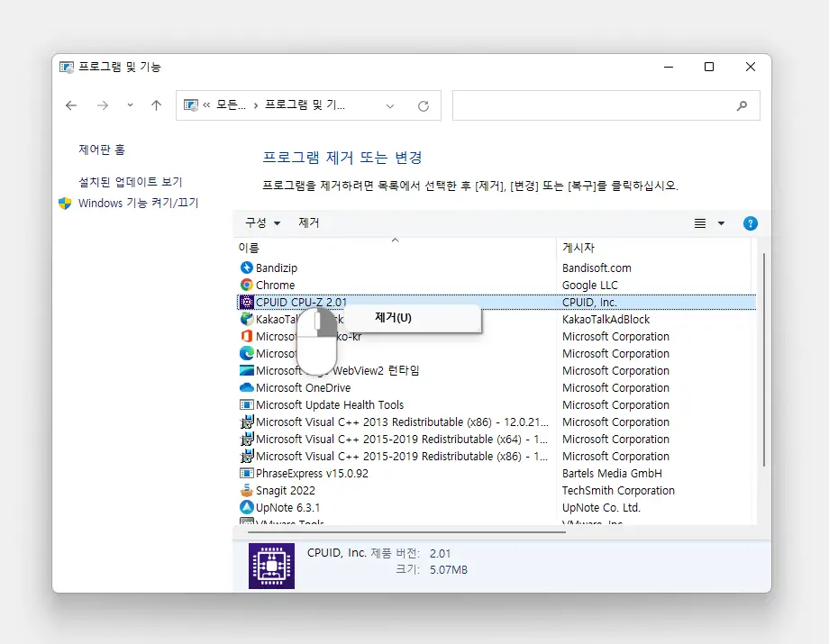The height and width of the screenshot is (644, 829).
Task: Open the 제어판 홈 link
Action: 102,150
